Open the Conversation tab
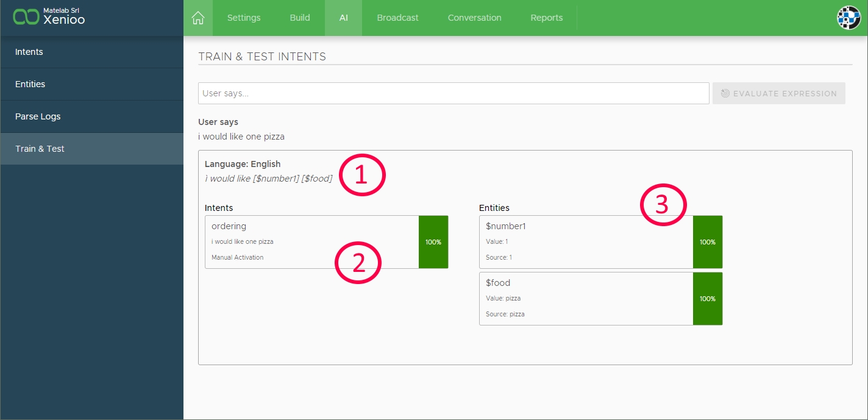 coord(474,18)
